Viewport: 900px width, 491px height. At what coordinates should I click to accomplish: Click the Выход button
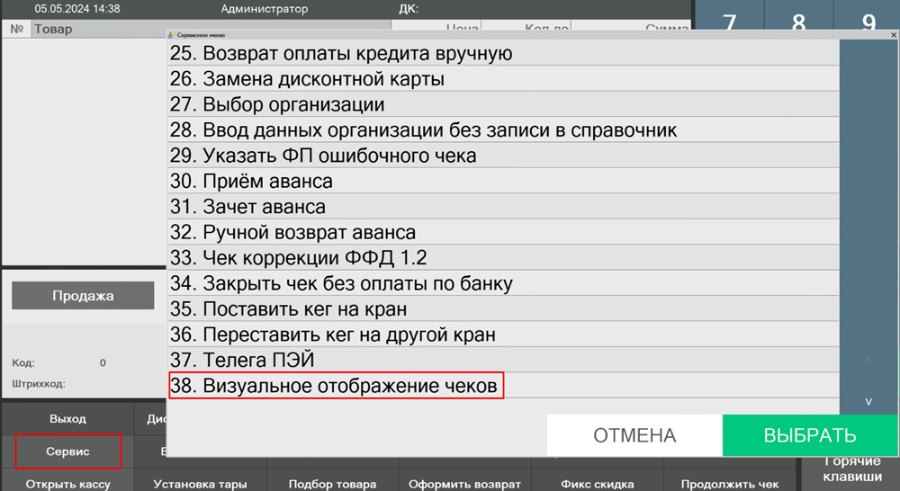[68, 419]
